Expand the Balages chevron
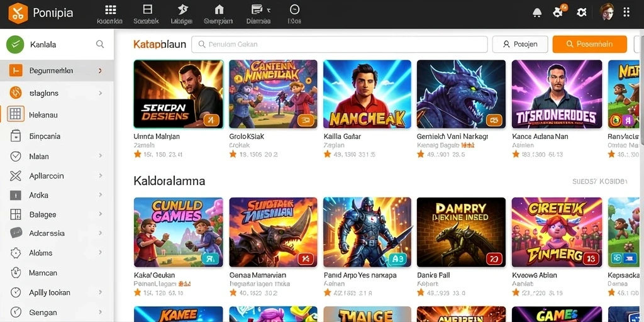Viewport: 644px width, 322px height. tap(100, 214)
